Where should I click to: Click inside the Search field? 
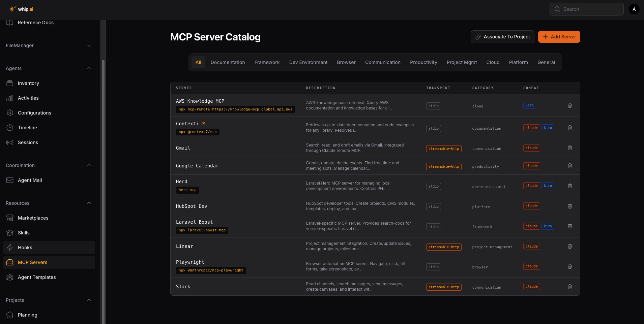pos(587,9)
